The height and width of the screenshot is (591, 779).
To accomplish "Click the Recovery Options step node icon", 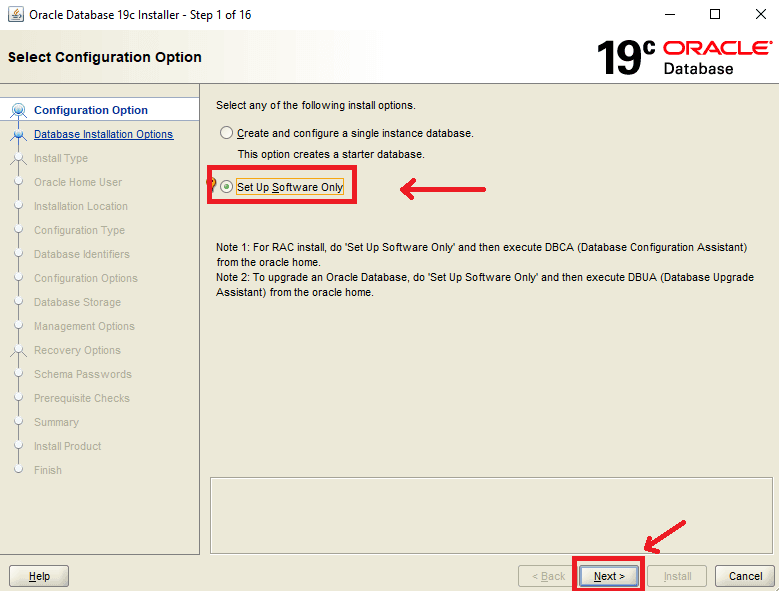I will click(18, 350).
